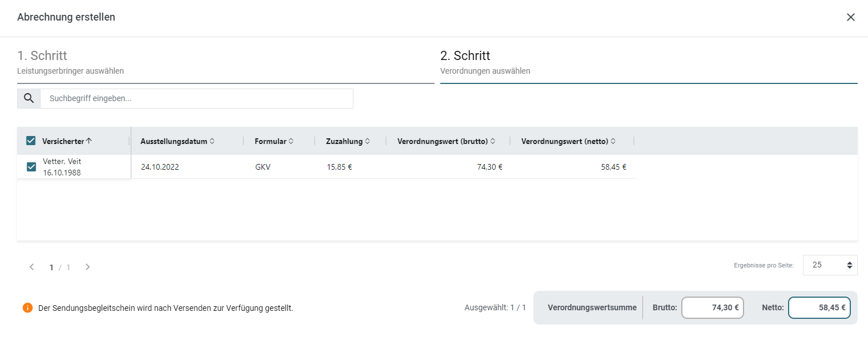Viewport: 868px width, 364px height.
Task: Click sort icon beside Zuzahlung
Action: 368,141
